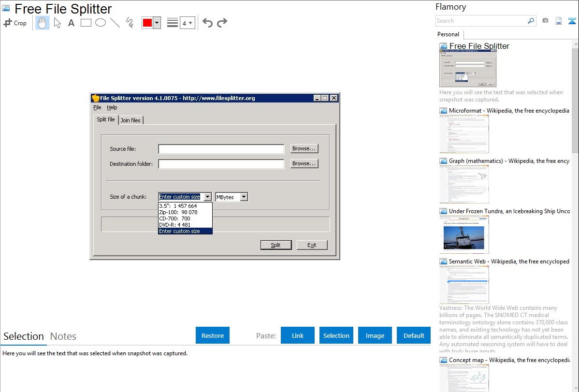Pick the text annotation tool
Screen dimensions: 579x392
click(71, 23)
